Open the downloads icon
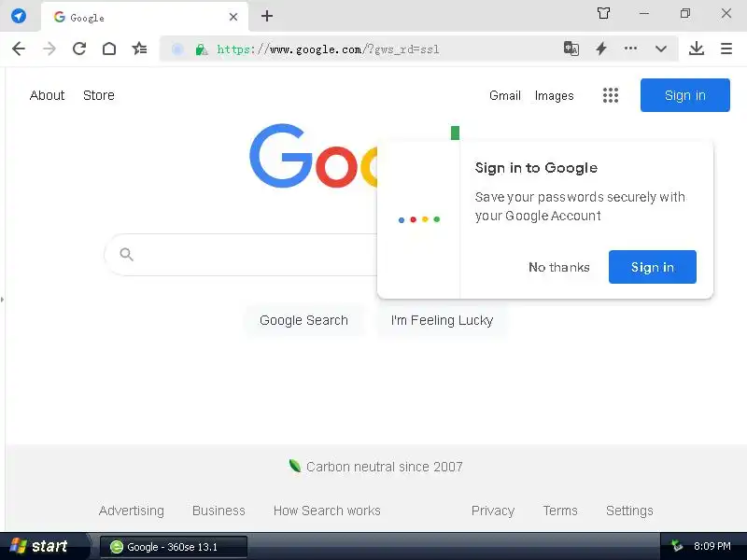 pos(697,49)
